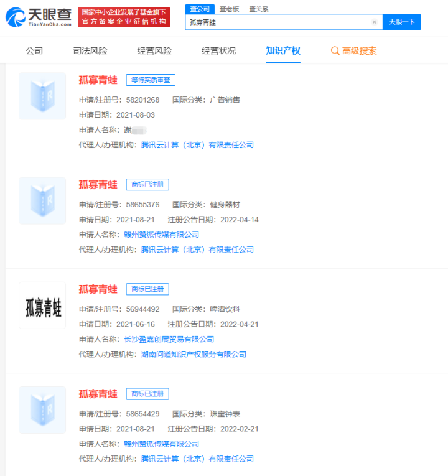Image resolution: width=448 pixels, height=476 pixels.
Task: Open the 孤寡青蛙 image thumbnail for 56944492
Action: point(42,306)
